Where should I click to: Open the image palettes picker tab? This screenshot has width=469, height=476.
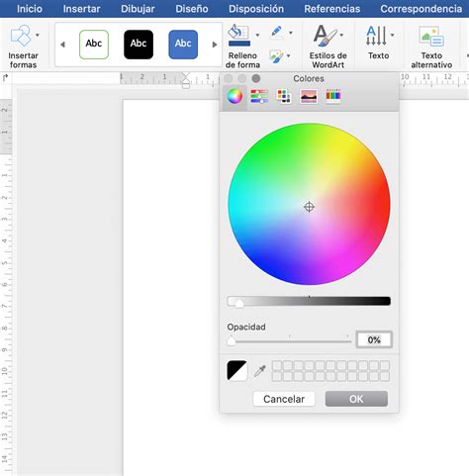[x=309, y=96]
